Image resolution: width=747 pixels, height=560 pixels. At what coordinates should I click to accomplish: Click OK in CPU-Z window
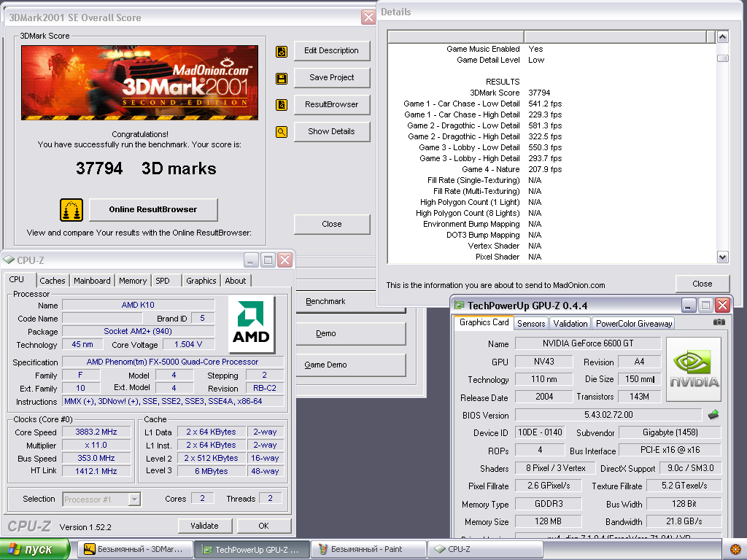[x=264, y=526]
